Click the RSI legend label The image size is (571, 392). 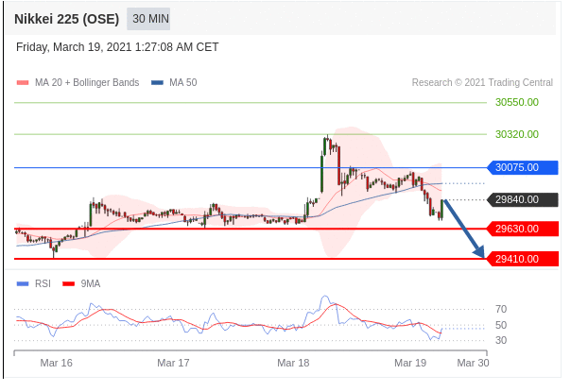[43, 284]
